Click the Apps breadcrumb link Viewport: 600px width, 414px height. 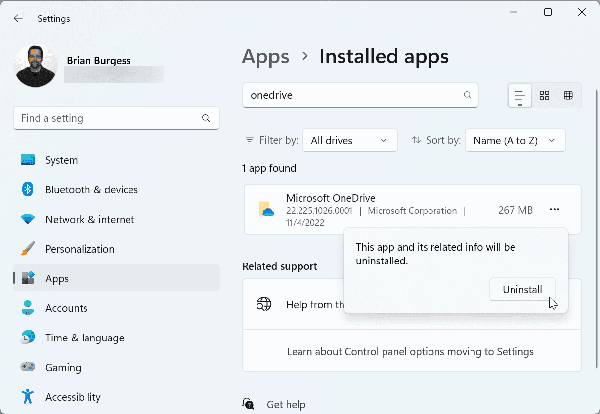pos(266,57)
